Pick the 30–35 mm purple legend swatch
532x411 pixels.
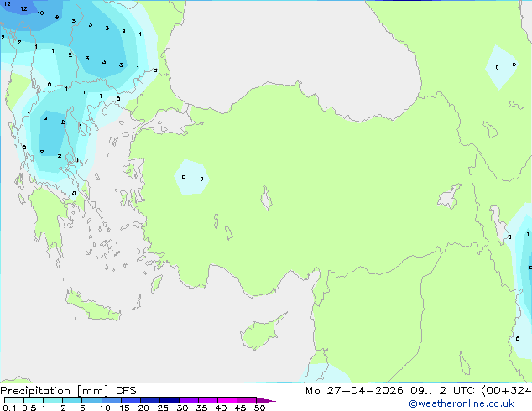(x=188, y=400)
